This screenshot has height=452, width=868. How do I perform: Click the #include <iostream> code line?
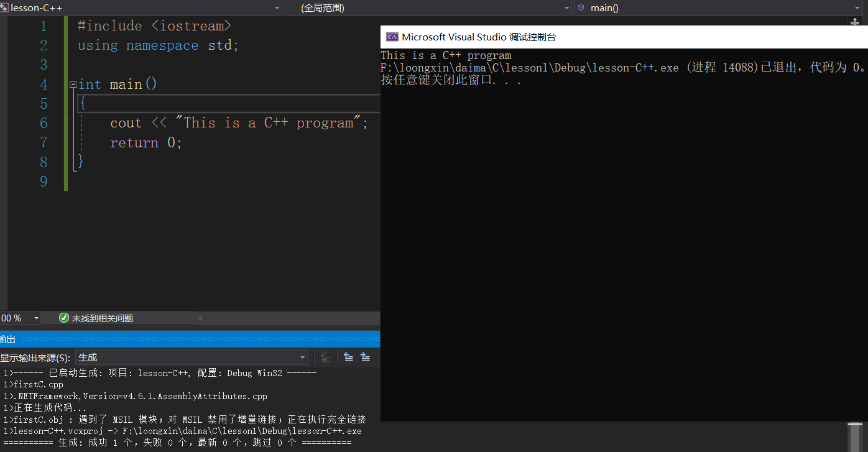154,25
